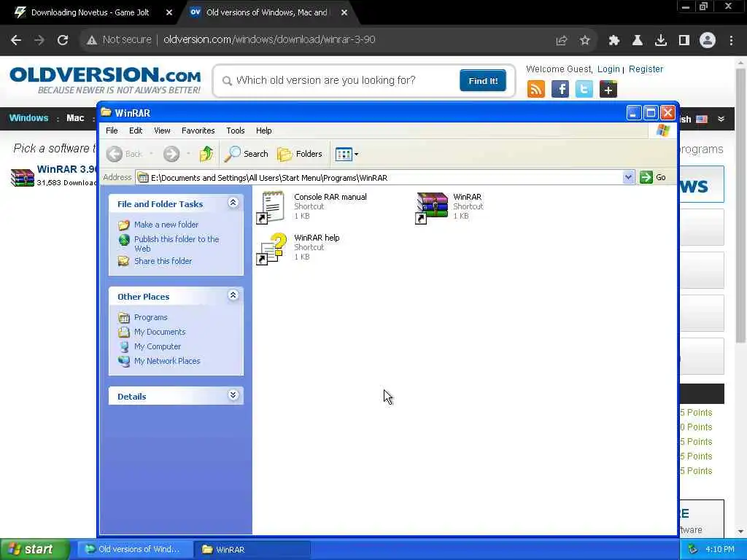The image size is (747, 560).
Task: Close the Downloading Novetus tab
Action: (x=169, y=13)
